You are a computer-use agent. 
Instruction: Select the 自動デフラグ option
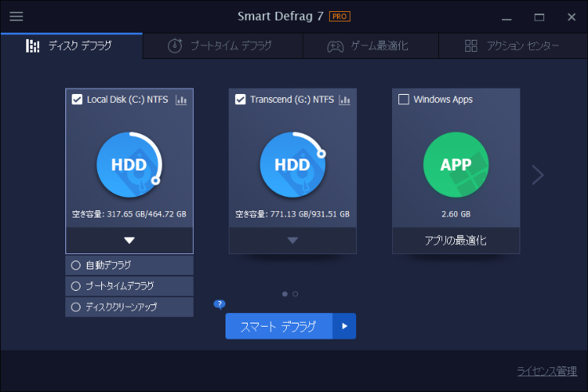[x=129, y=265]
